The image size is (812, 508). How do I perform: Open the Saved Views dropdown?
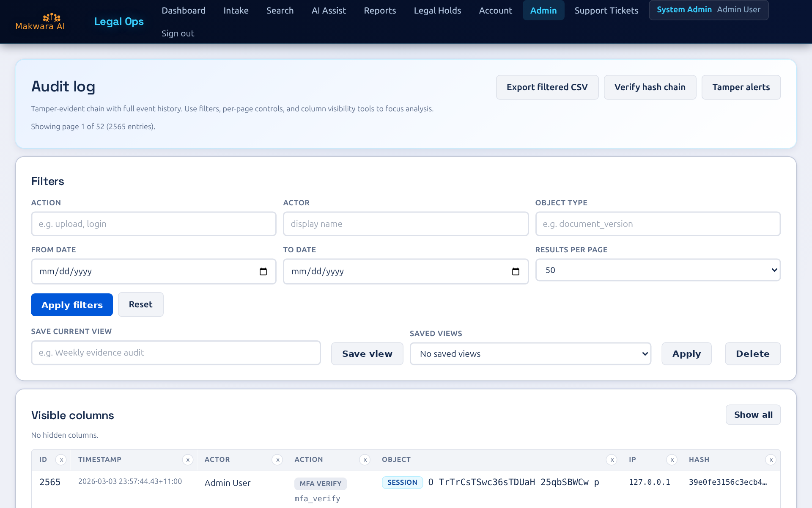coord(530,354)
